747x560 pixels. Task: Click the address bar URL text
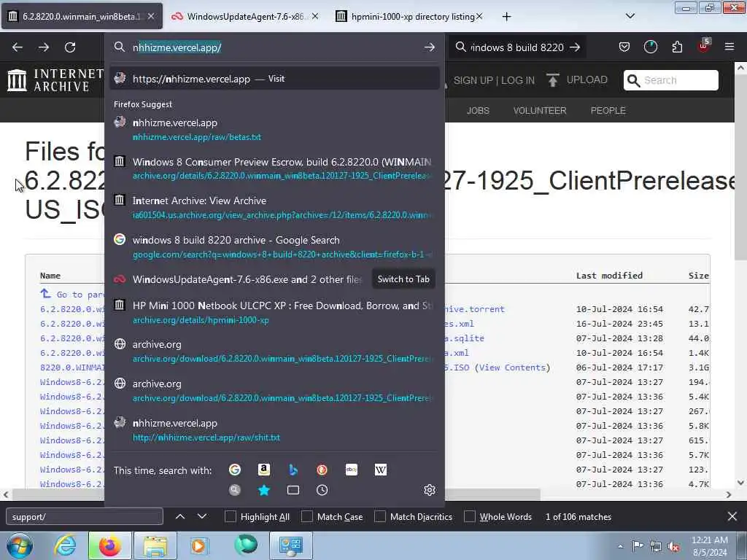tap(177, 47)
